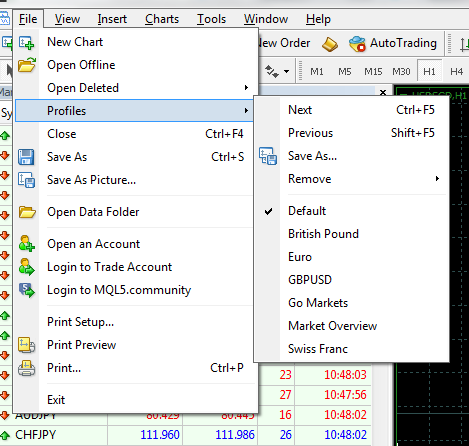Click the New Chart icon in File menu
469x446 pixels.
tap(27, 42)
